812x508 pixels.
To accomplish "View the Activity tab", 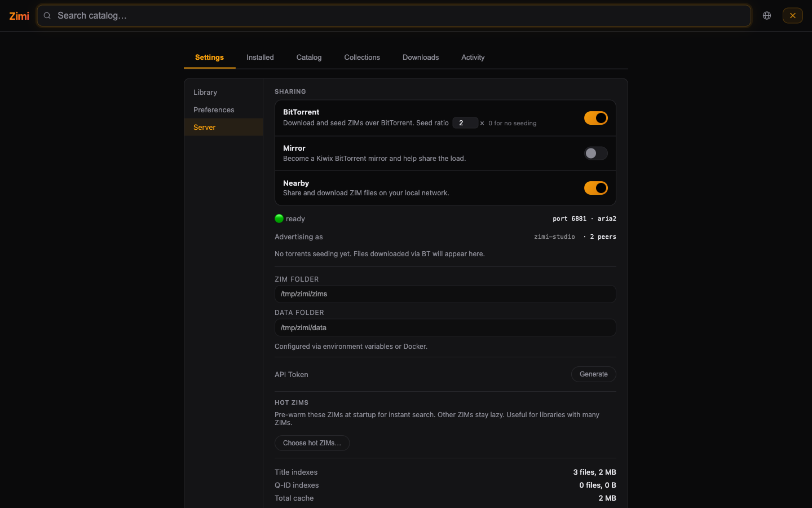I will pyautogui.click(x=473, y=58).
